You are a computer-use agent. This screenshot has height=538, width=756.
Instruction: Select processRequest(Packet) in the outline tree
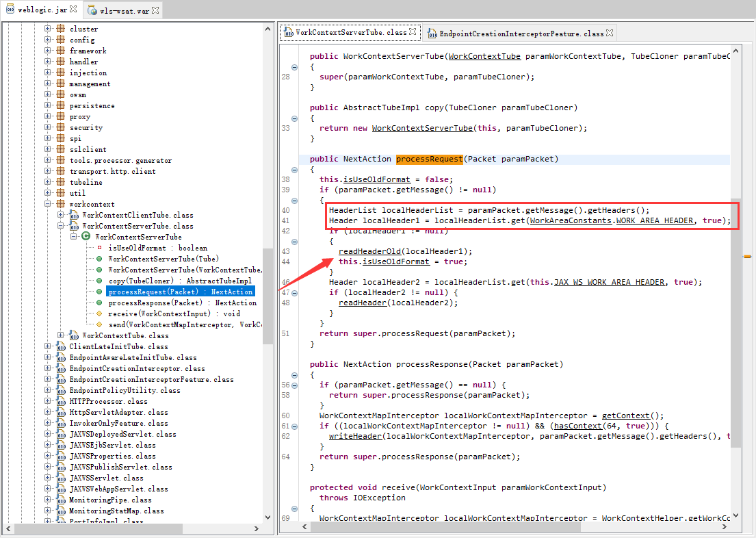click(181, 292)
